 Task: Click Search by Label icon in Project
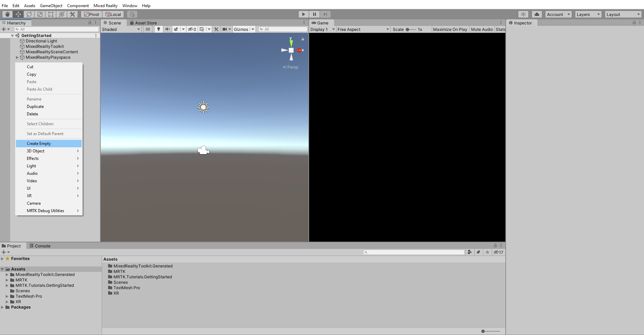point(478,252)
